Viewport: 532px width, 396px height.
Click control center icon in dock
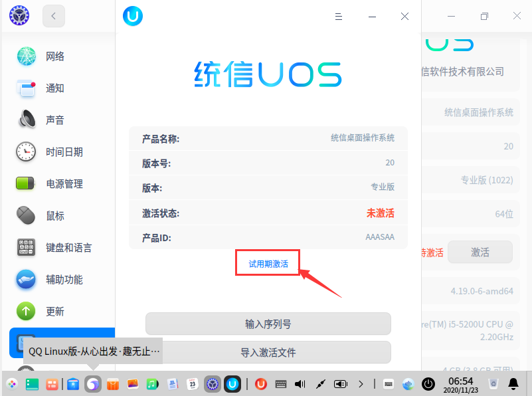(213, 384)
